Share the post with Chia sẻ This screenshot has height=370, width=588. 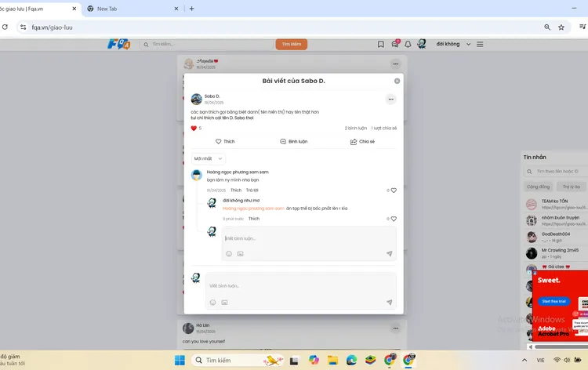(361, 142)
